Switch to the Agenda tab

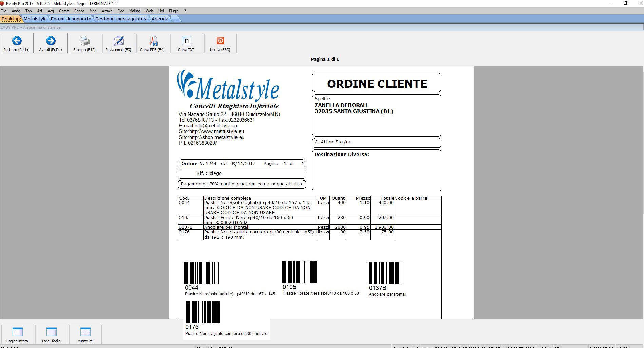[x=160, y=19]
